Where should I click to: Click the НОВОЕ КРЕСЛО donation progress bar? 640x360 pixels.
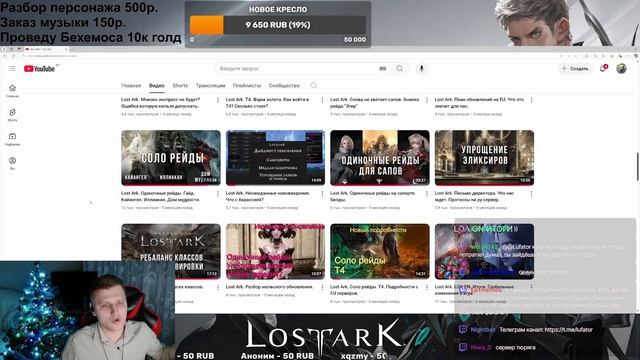(278, 25)
